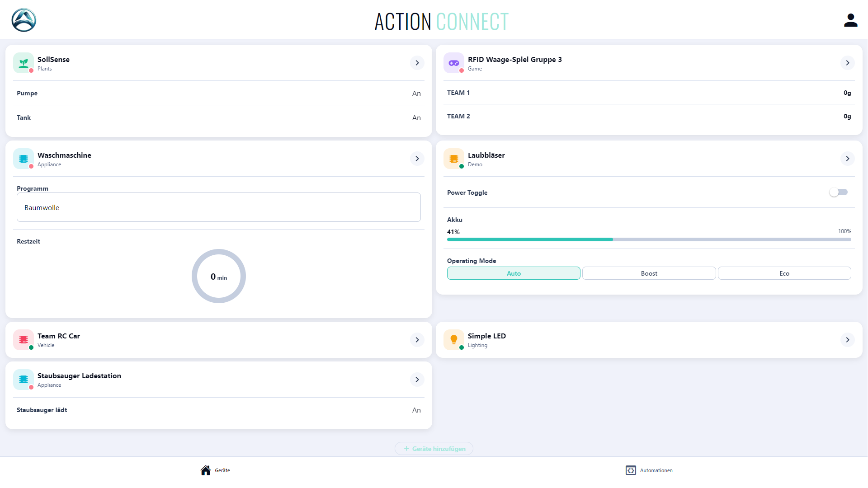The height and width of the screenshot is (488, 868).
Task: Click the Akku 41% progress bar
Action: click(x=649, y=239)
